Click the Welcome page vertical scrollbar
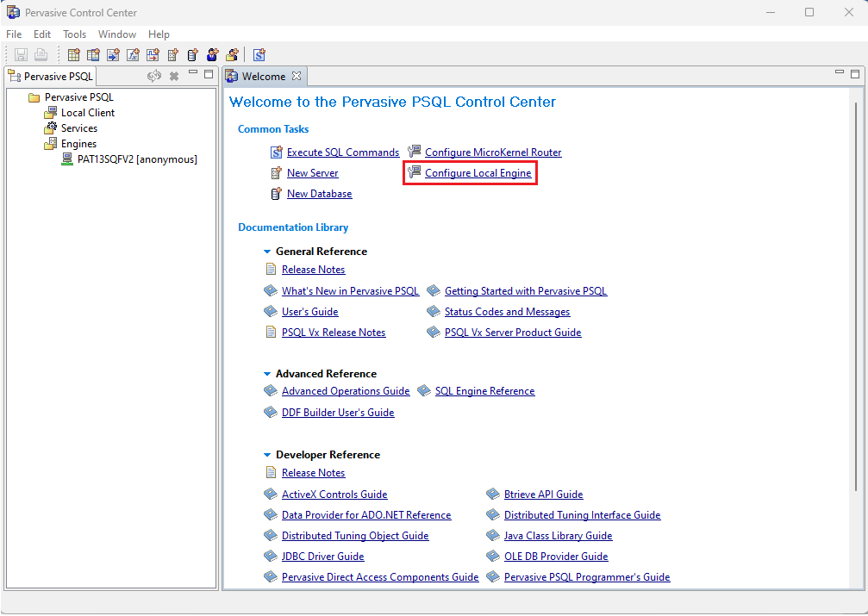The height and width of the screenshot is (616, 868). point(856,296)
